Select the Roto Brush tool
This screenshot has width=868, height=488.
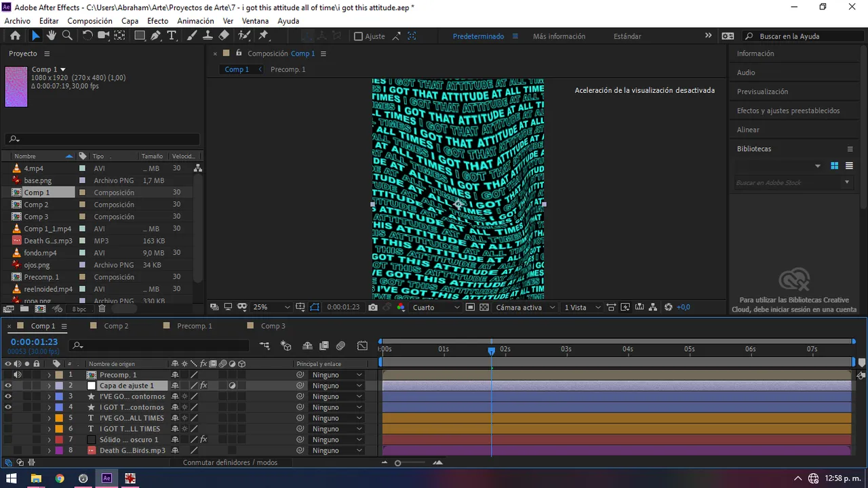tap(244, 36)
